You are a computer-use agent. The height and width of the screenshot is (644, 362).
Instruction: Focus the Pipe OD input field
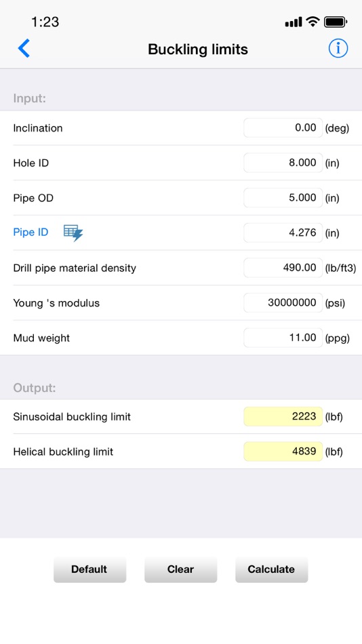(283, 197)
